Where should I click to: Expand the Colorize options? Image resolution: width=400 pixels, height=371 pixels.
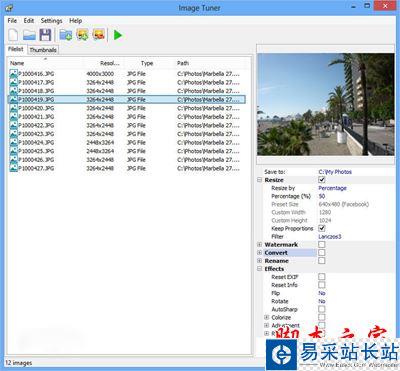(266, 317)
